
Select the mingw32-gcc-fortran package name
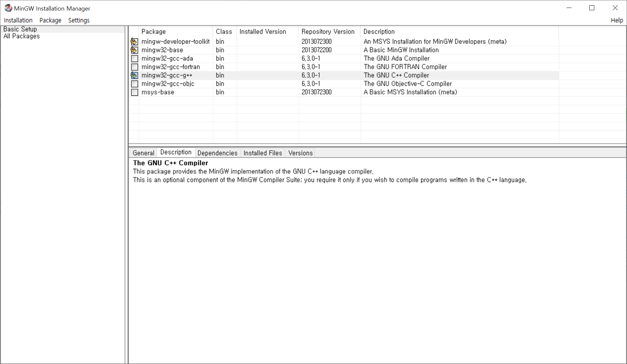pyautogui.click(x=170, y=67)
